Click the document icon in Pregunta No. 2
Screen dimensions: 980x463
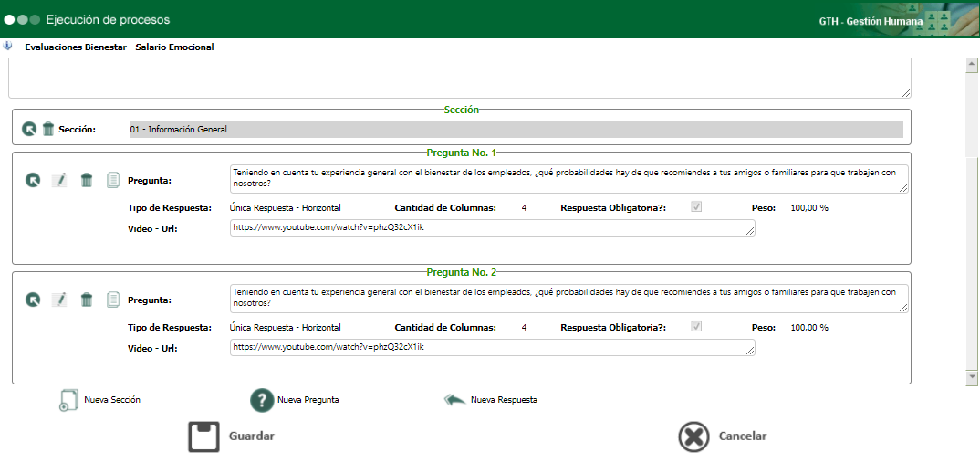click(112, 300)
